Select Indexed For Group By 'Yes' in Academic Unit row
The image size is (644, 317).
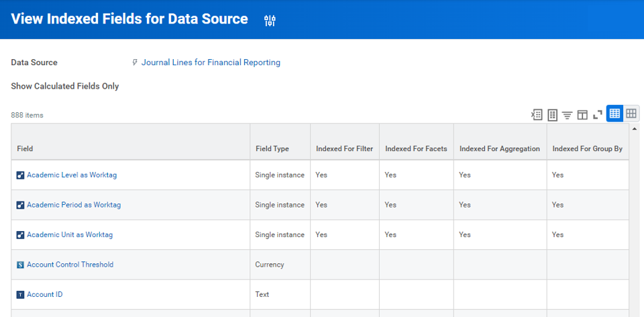[x=557, y=235]
